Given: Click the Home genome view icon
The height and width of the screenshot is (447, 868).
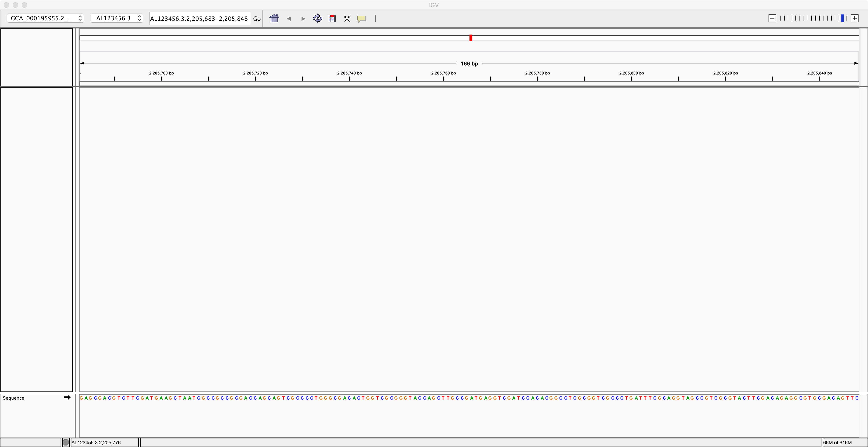Looking at the screenshot, I should (274, 19).
